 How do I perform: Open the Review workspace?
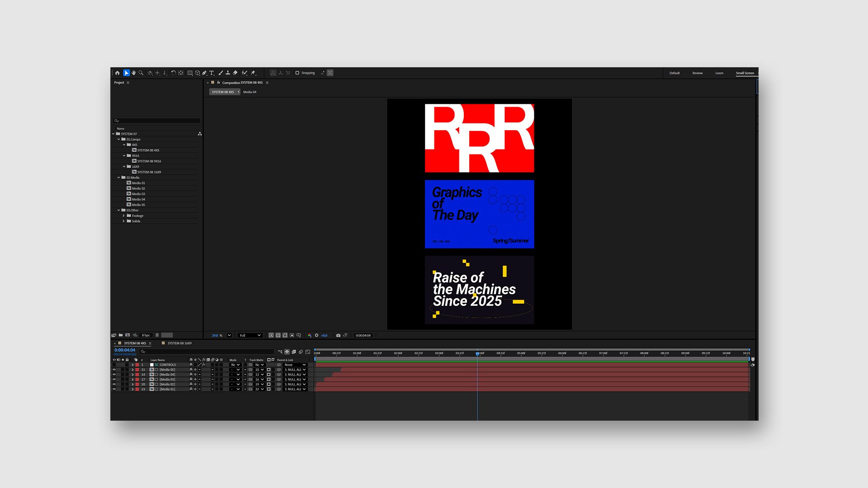pos(698,73)
